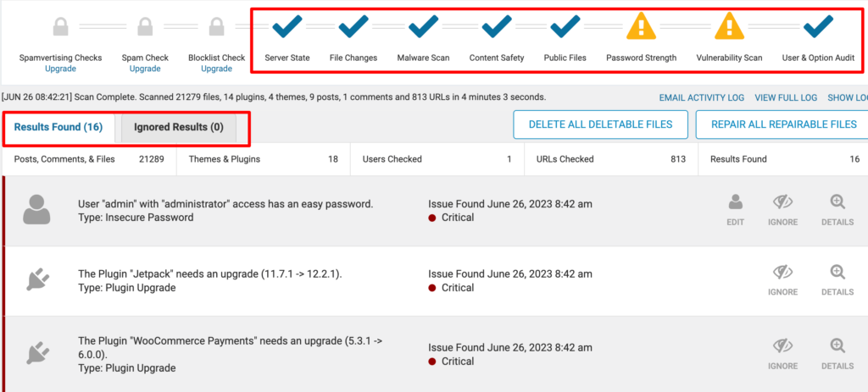Screen dimensions: 868x392
Task: View details of the Insecure Password issue
Action: click(837, 211)
